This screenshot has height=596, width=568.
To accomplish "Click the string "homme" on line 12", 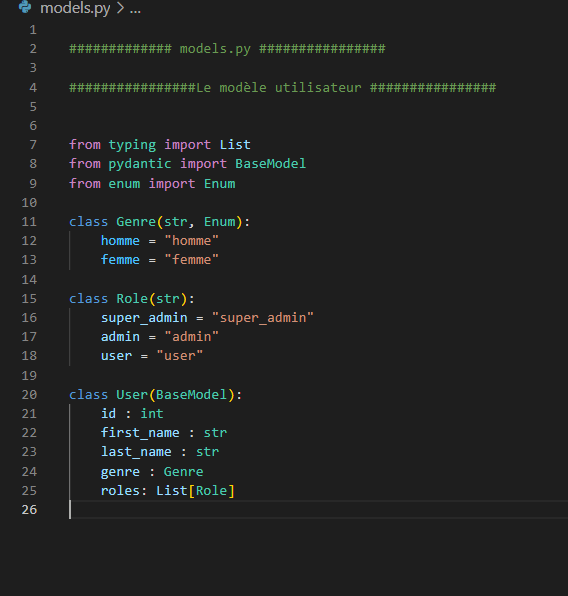I will tap(192, 241).
